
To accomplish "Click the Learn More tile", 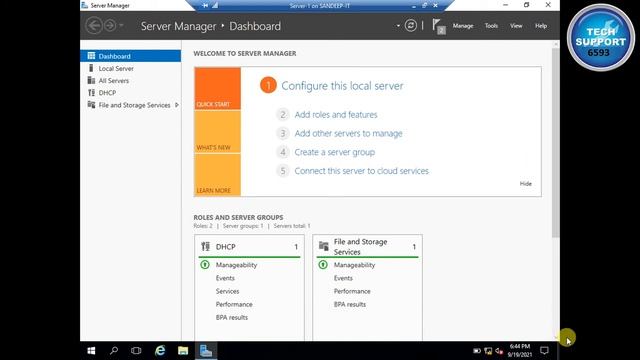I will tap(218, 175).
